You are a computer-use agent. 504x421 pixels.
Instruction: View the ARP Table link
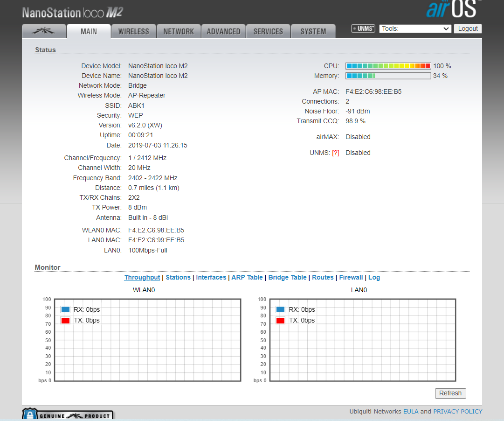[247, 277]
